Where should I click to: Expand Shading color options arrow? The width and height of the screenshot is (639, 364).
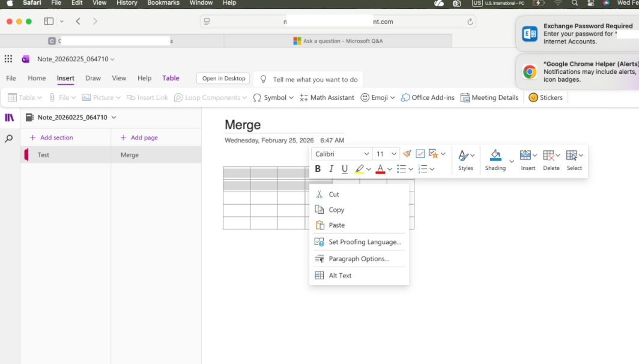click(x=512, y=162)
